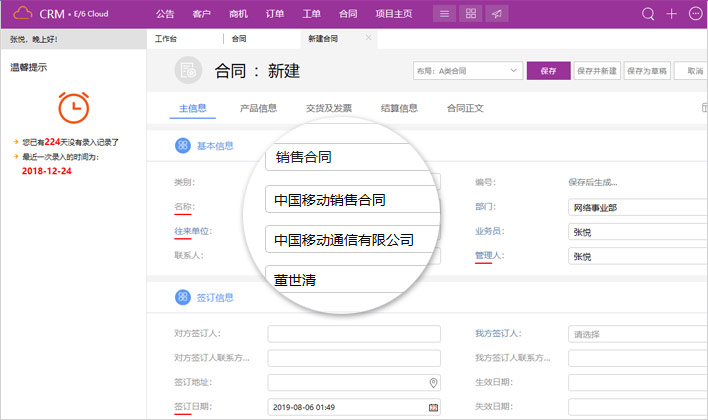
Task: Open the 合同 menu in top navigation
Action: [x=347, y=14]
